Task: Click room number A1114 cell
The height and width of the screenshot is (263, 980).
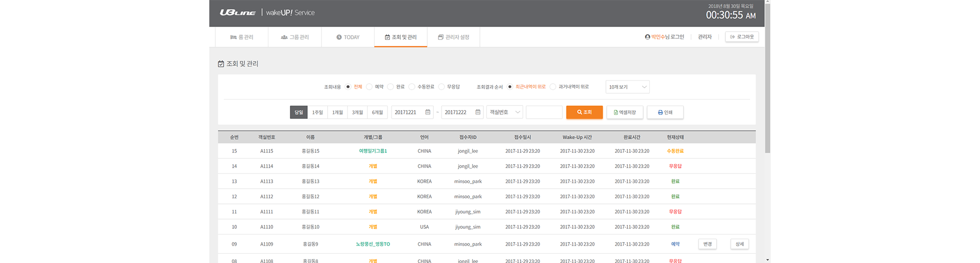Action: click(266, 166)
